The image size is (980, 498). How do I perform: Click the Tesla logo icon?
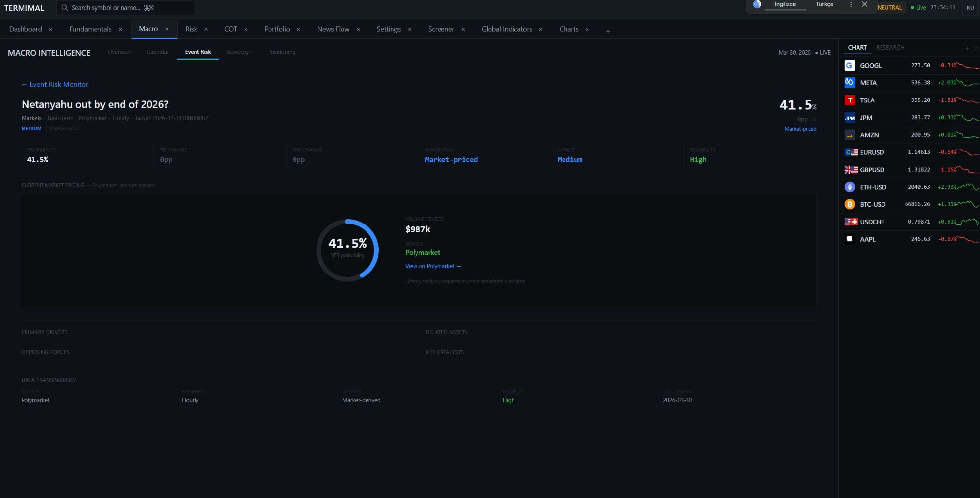(x=850, y=100)
